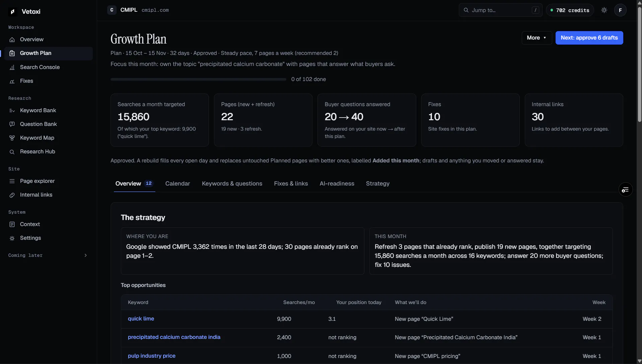
Task: Open the Fixes & links tab
Action: (291, 184)
